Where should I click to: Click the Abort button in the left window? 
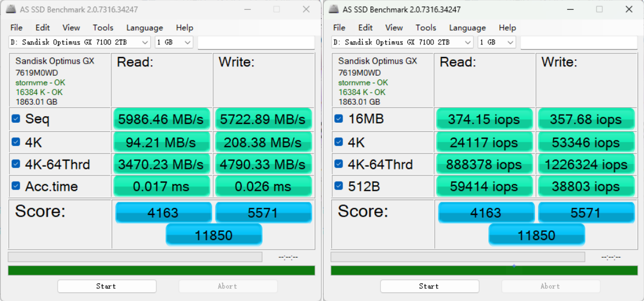tap(228, 286)
